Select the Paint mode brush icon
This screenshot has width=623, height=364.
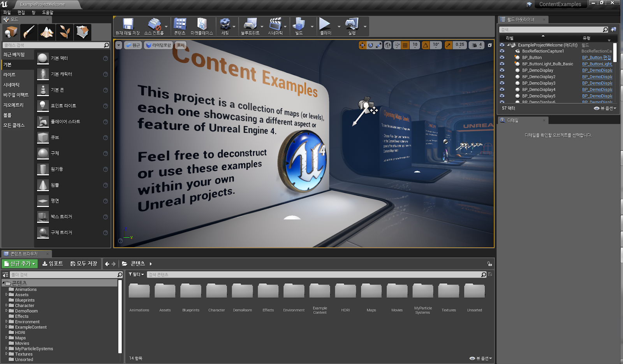[x=29, y=32]
